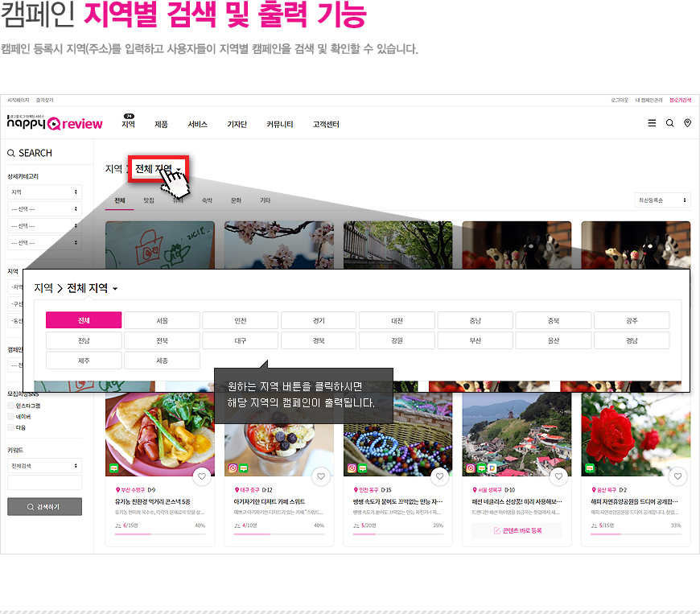
Task: Click the edit icon in 콘텐츠 바로 등록
Action: point(497,530)
